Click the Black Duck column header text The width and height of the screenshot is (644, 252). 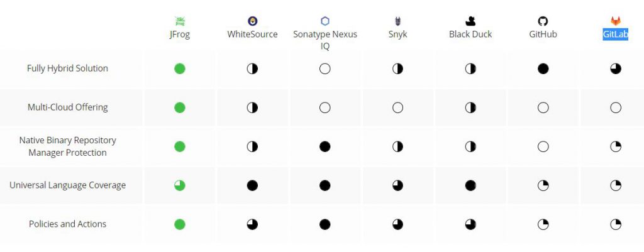470,35
